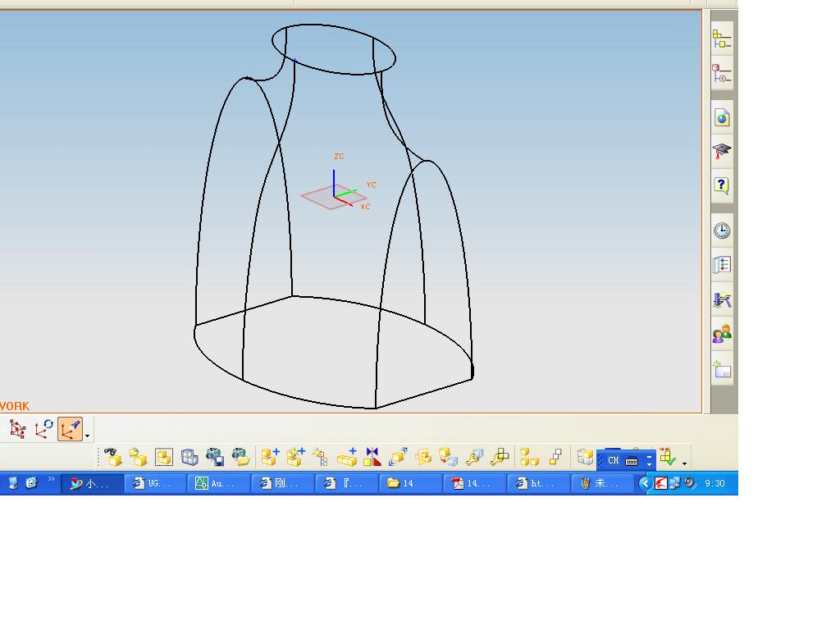Switch to the 『... taskbar button
840x630 pixels.
(x=346, y=483)
